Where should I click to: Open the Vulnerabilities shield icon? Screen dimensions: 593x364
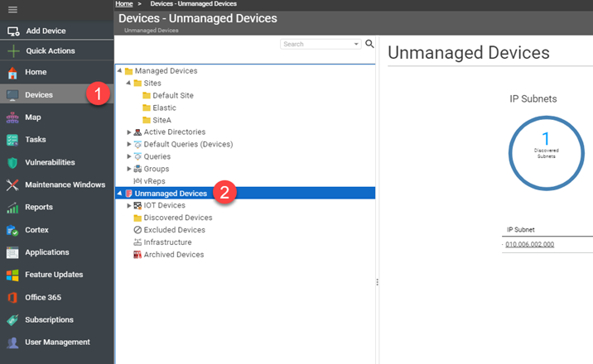coord(12,163)
